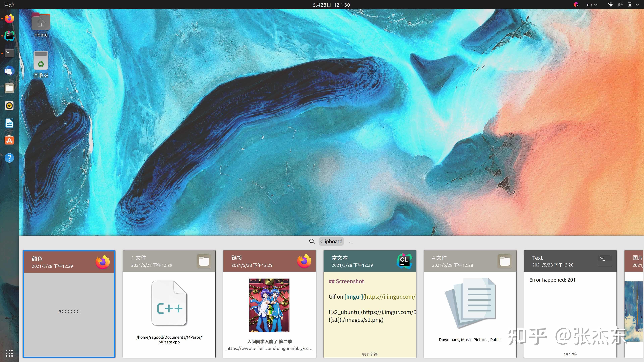Open Files manager in the dock

pos(10,88)
